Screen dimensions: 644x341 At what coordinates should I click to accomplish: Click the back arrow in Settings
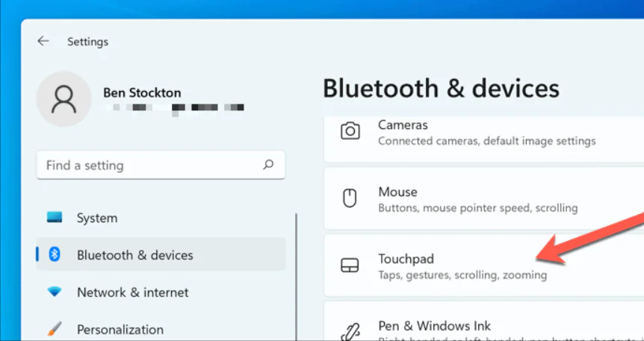(x=43, y=41)
